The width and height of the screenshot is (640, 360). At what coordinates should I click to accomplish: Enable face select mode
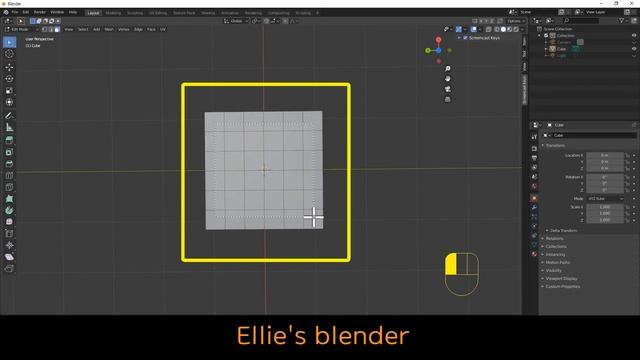pos(57,29)
